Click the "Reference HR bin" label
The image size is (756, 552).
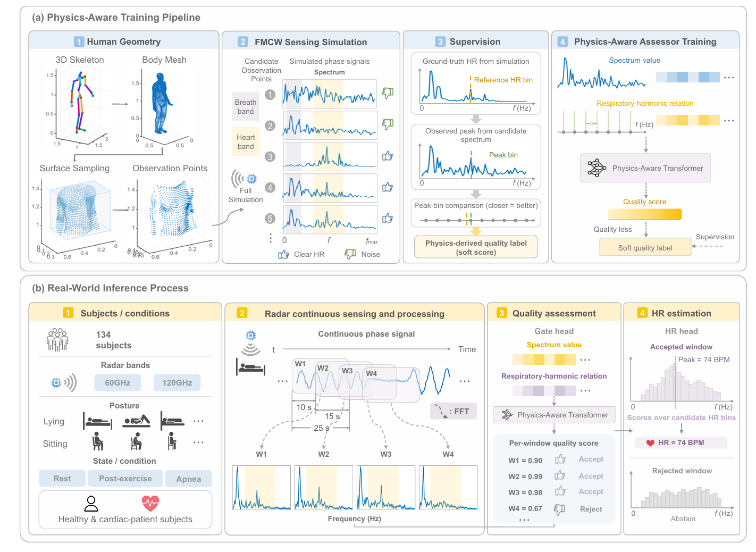point(503,80)
